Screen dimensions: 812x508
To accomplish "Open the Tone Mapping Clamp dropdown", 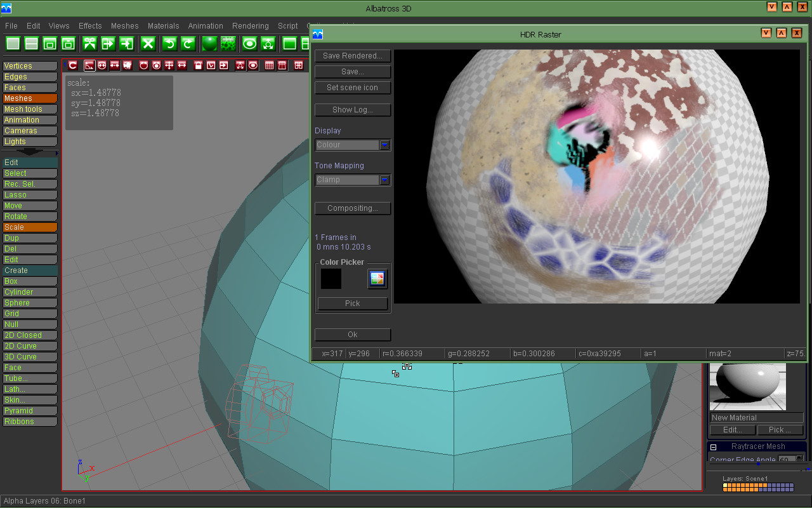I will 353,180.
